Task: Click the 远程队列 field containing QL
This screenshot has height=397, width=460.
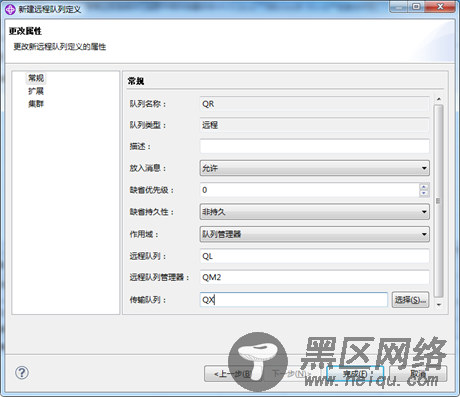Action: pyautogui.click(x=314, y=256)
